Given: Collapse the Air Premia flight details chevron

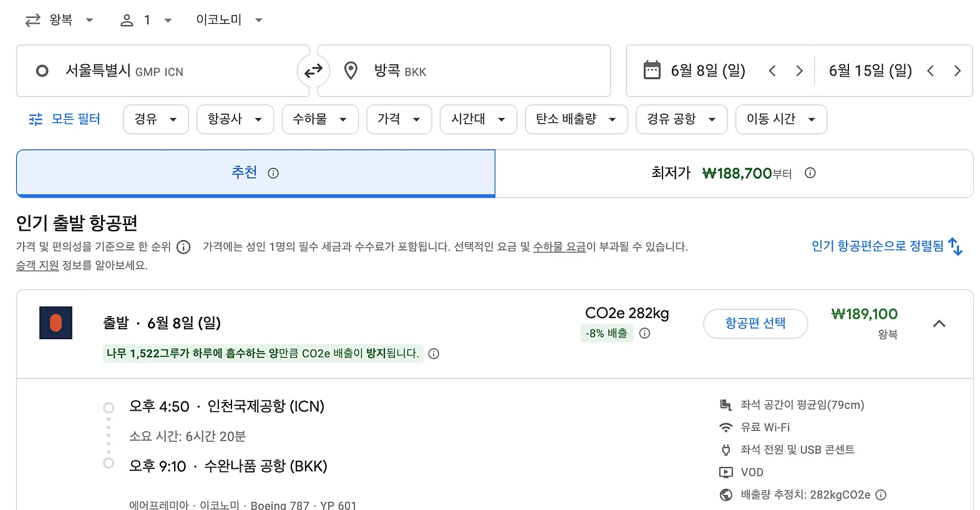Looking at the screenshot, I should 939,324.
